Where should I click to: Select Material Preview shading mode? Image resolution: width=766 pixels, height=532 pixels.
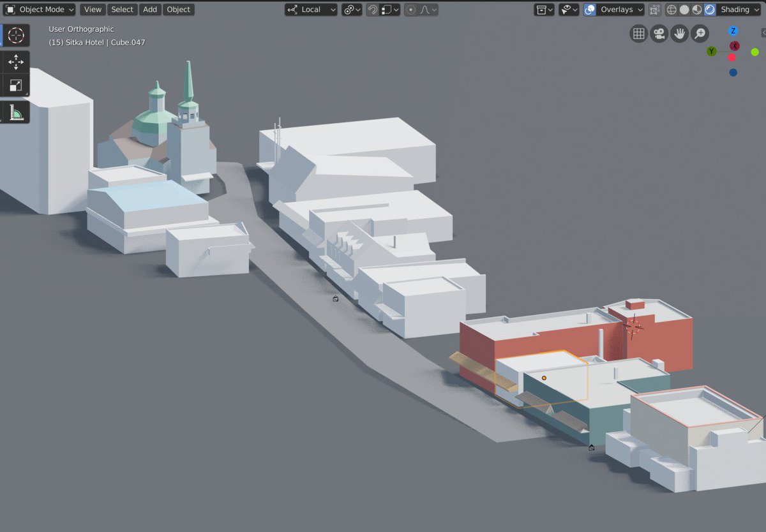(697, 9)
